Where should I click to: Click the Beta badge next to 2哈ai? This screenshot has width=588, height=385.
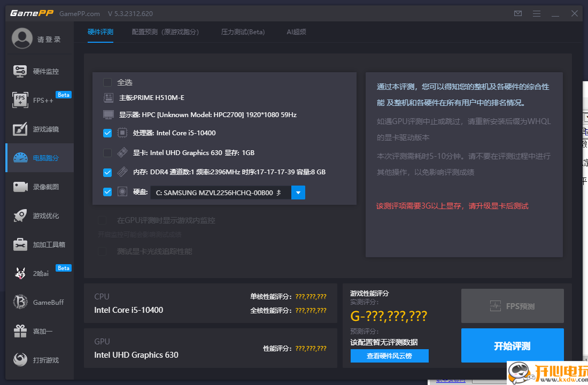[x=64, y=268]
